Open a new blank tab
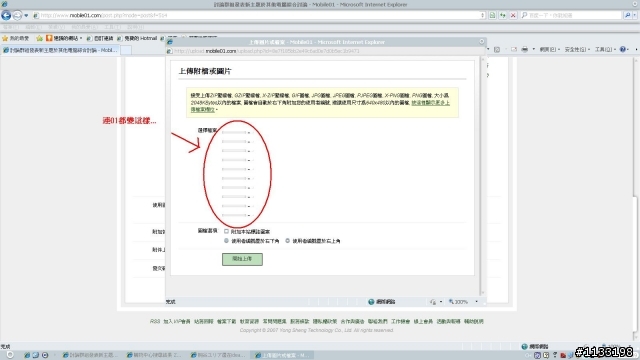640x360 pixels. [127, 50]
